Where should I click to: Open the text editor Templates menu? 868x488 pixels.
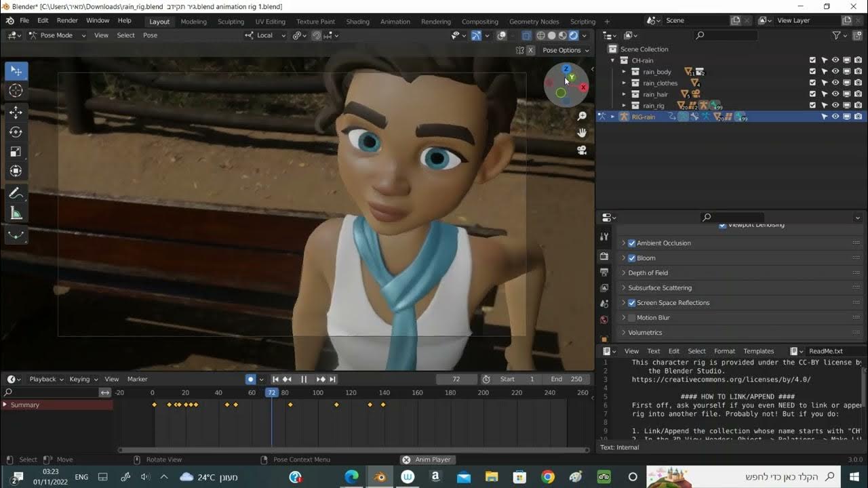pos(758,351)
